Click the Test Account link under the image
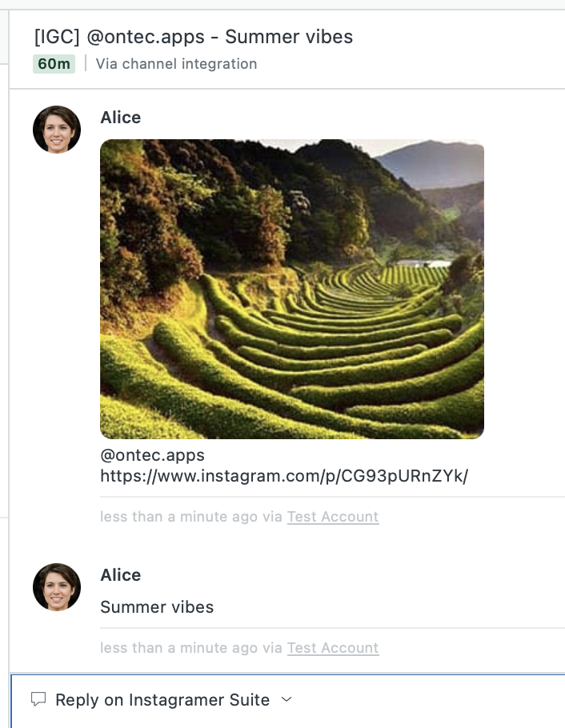The width and height of the screenshot is (565, 728). tap(333, 517)
